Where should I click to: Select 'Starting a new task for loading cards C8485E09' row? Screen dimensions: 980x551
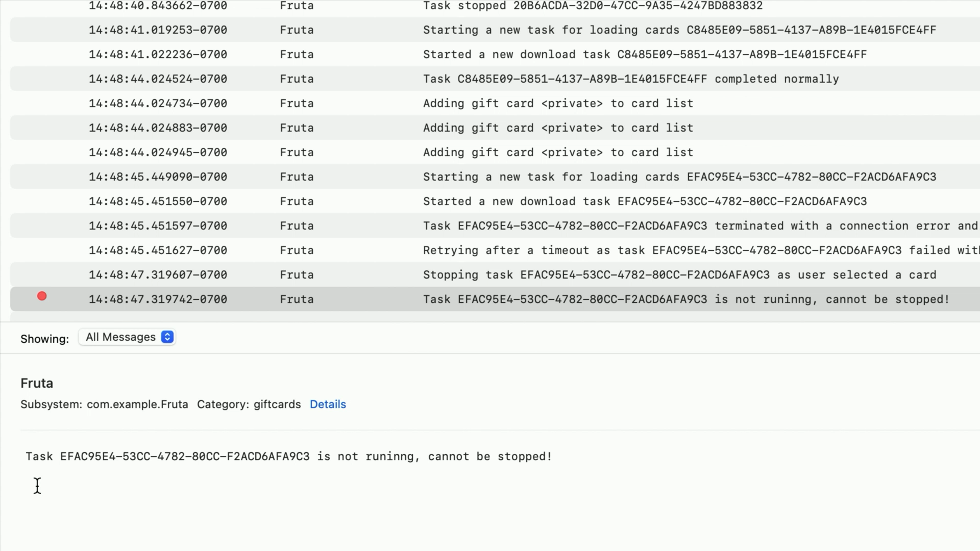click(x=495, y=30)
